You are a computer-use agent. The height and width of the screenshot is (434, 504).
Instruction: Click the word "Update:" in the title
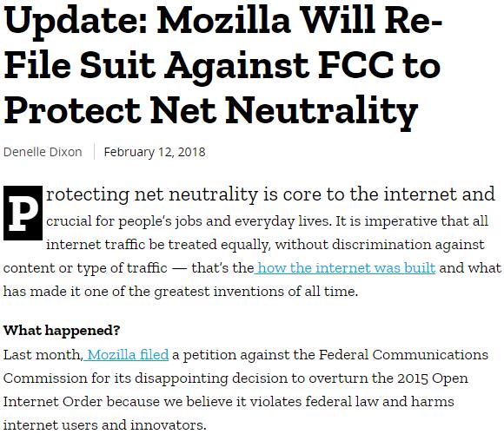[x=76, y=21]
